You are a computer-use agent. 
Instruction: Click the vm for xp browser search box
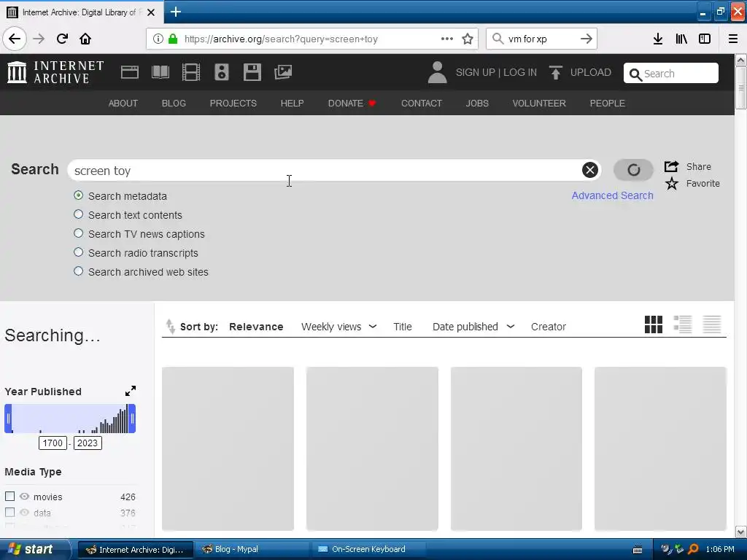point(541,39)
